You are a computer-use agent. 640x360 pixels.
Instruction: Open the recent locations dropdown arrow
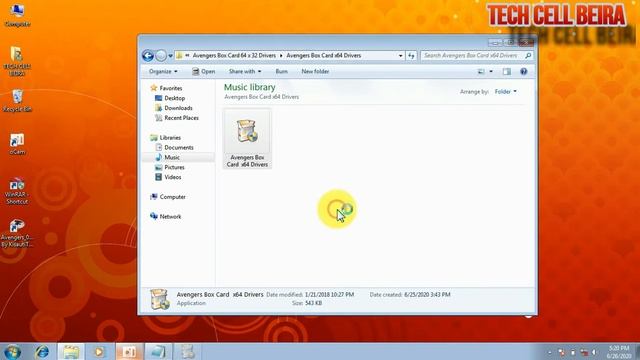(x=171, y=56)
